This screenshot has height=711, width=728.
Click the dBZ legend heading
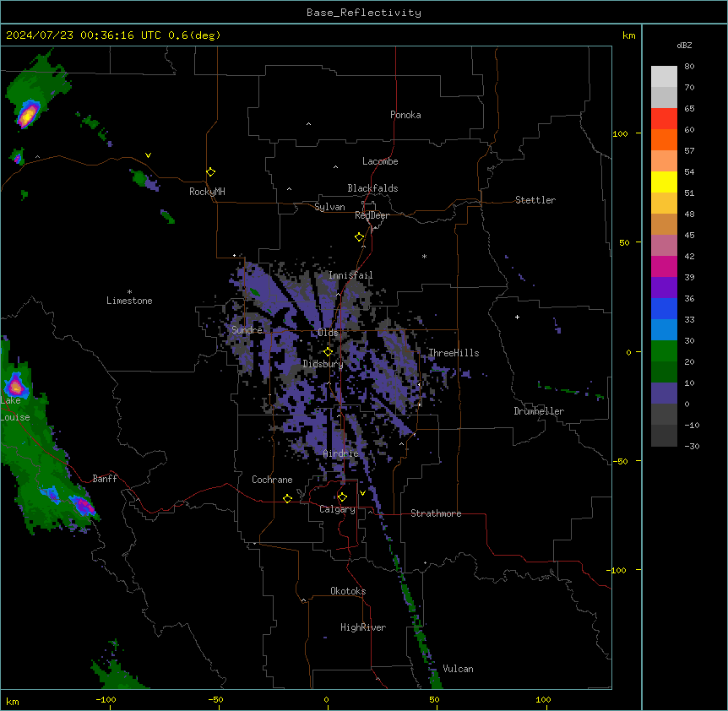pyautogui.click(x=684, y=46)
